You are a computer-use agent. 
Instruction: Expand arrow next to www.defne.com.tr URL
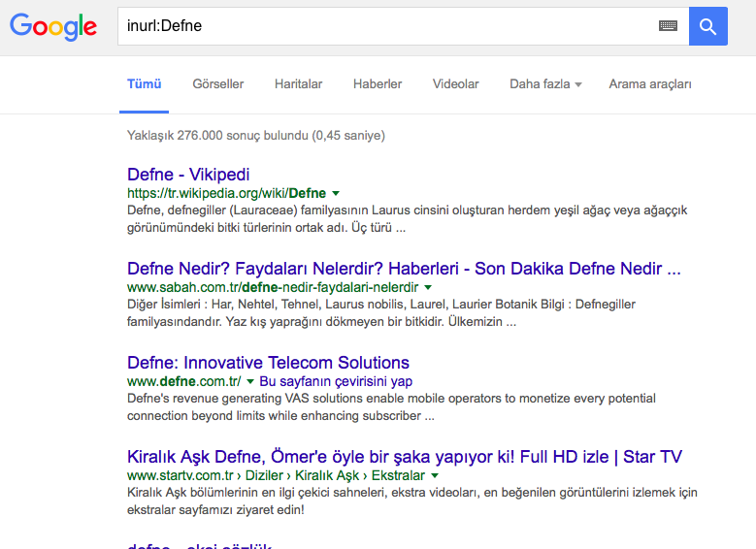tap(250, 381)
